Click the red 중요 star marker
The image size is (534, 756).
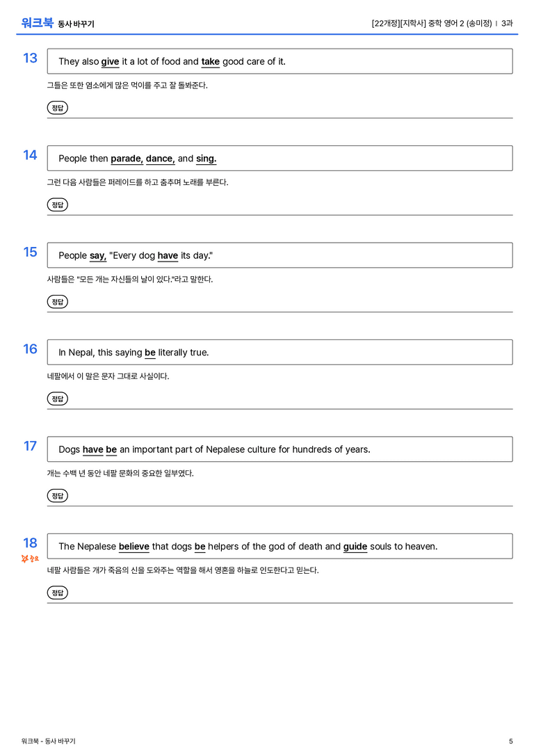click(30, 558)
